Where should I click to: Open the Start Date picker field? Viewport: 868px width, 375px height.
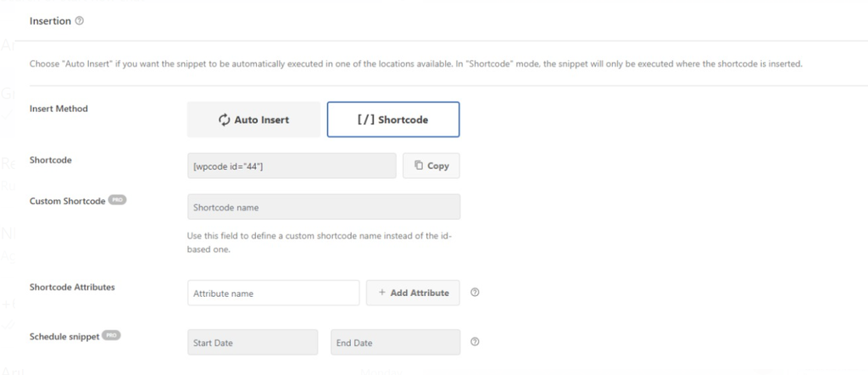pyautogui.click(x=253, y=343)
